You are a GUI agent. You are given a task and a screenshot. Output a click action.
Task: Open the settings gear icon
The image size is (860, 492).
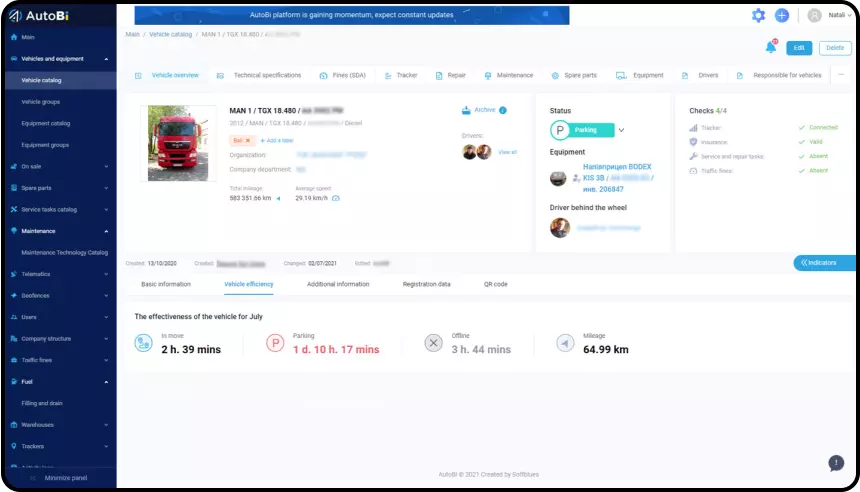click(x=758, y=16)
